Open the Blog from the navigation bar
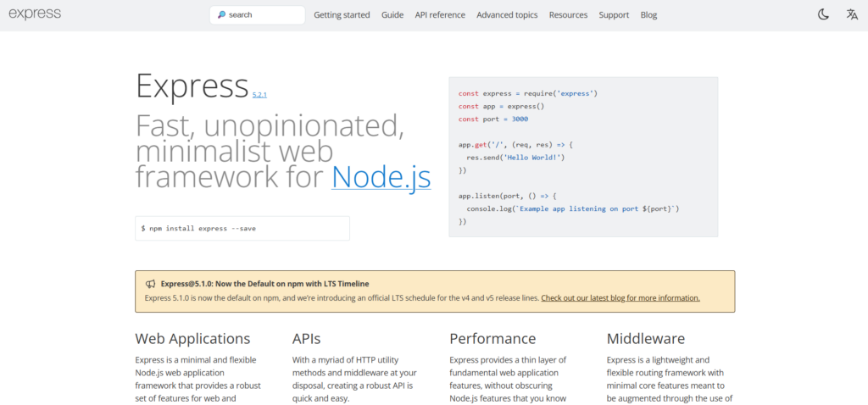The image size is (868, 405). pos(648,15)
